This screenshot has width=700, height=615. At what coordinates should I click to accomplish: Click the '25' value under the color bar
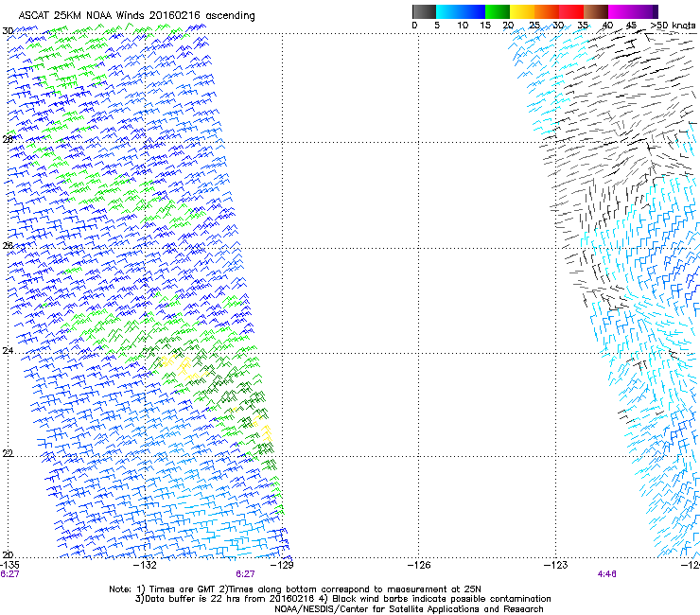tap(534, 25)
